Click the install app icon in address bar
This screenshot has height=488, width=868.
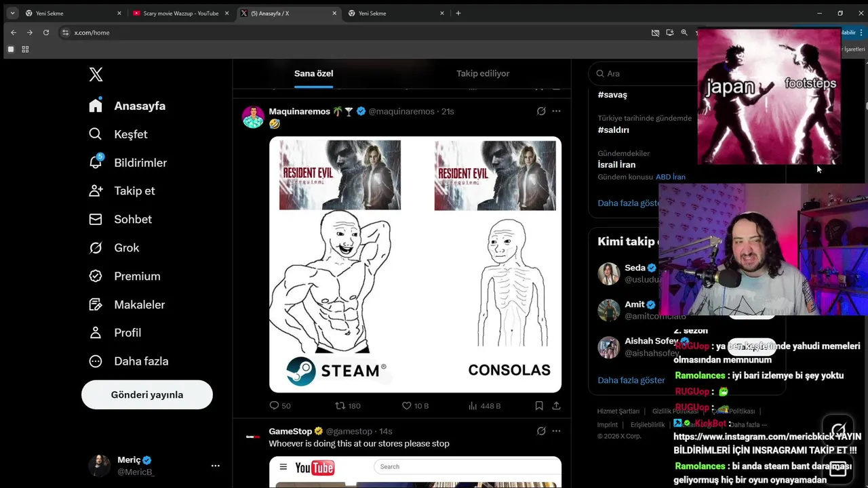tap(670, 33)
